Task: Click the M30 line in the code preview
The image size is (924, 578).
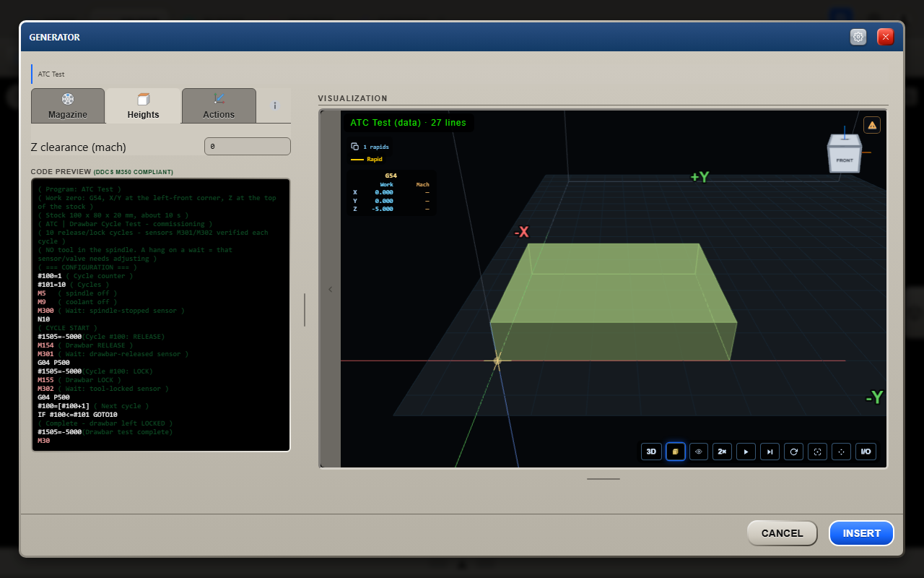Action: click(44, 441)
